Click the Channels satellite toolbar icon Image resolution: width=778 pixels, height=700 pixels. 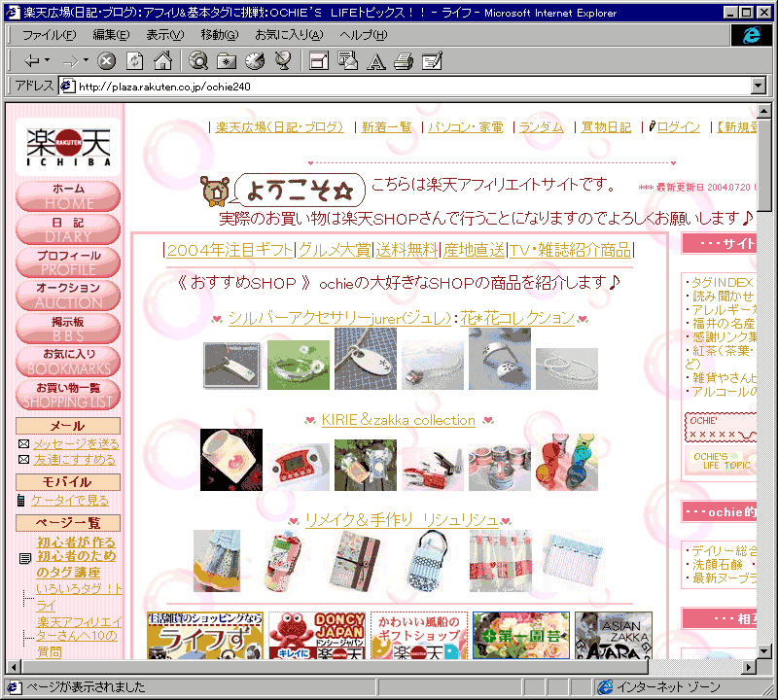(283, 61)
